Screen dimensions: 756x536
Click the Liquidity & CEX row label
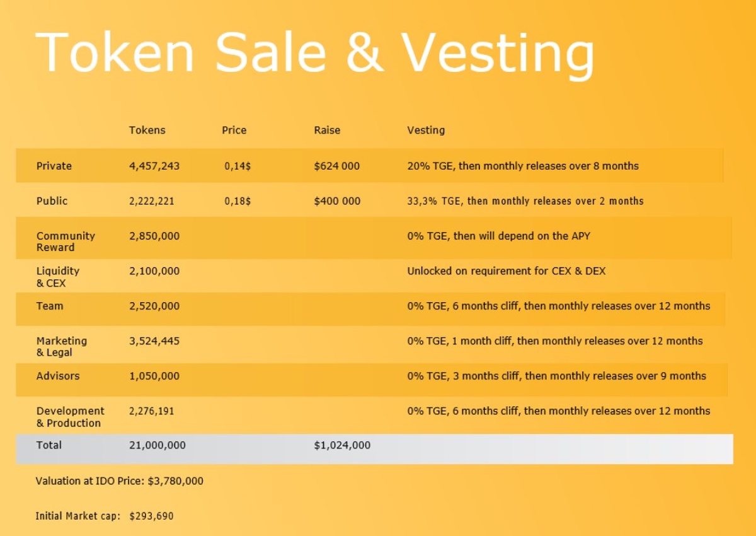pyautogui.click(x=58, y=277)
